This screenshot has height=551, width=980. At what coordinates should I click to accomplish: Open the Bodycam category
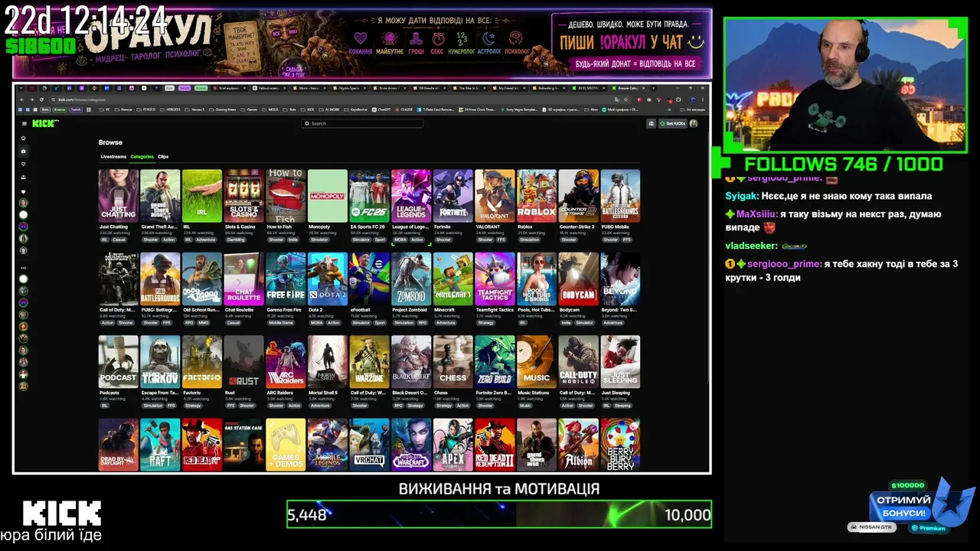click(578, 279)
